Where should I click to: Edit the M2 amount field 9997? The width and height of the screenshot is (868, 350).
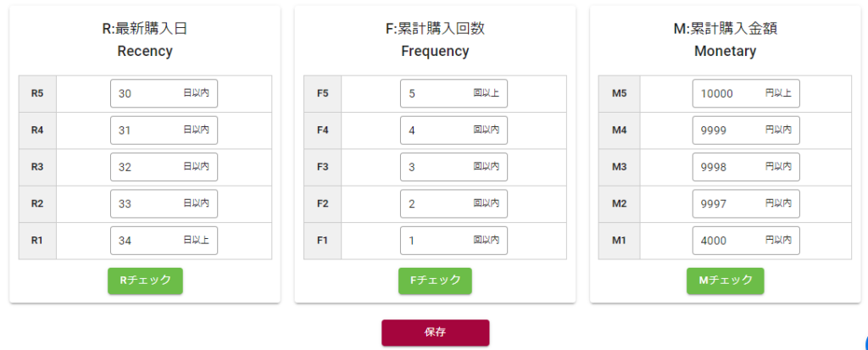point(731,204)
